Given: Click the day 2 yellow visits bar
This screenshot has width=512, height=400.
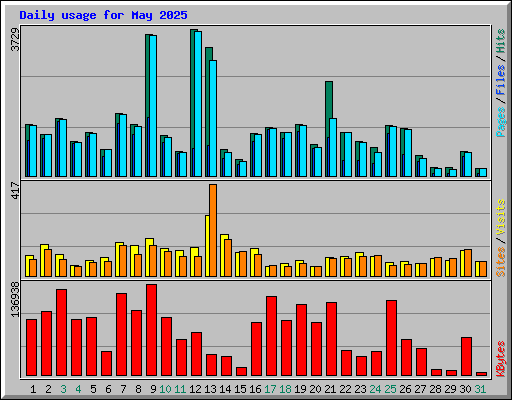Looking at the screenshot, I should point(42,260).
